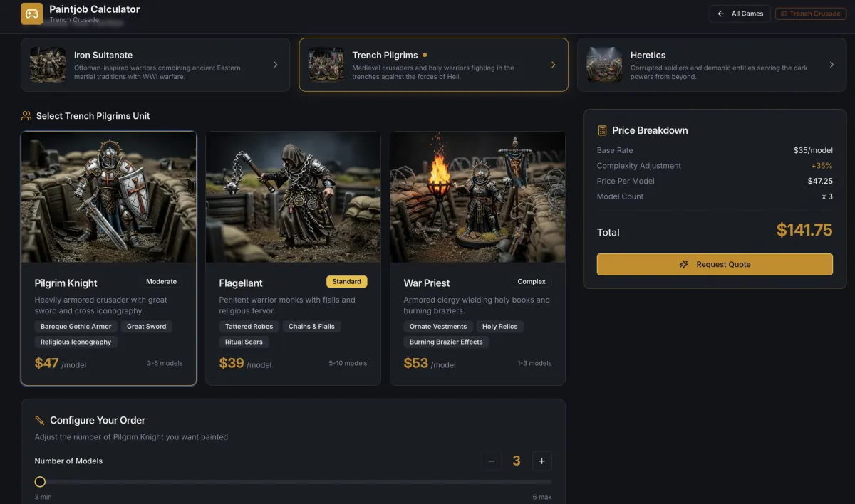Click the gamepad logo icon
Image resolution: width=855 pixels, height=504 pixels.
(31, 14)
